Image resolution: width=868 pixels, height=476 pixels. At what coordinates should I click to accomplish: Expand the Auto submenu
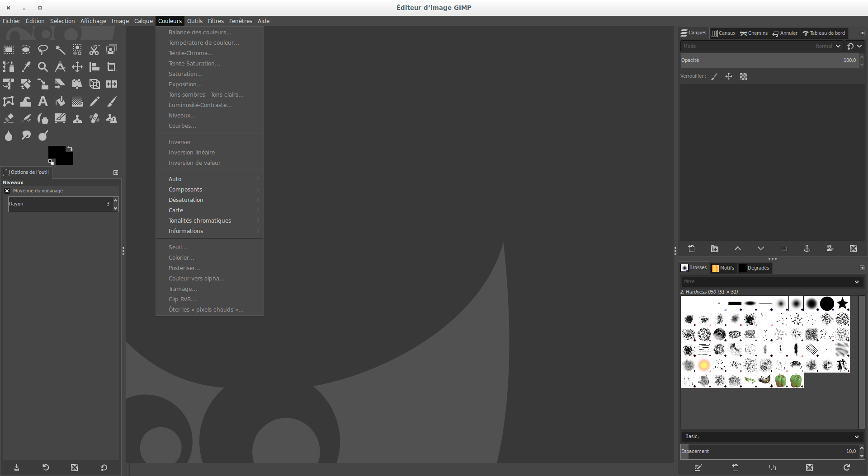click(210, 179)
